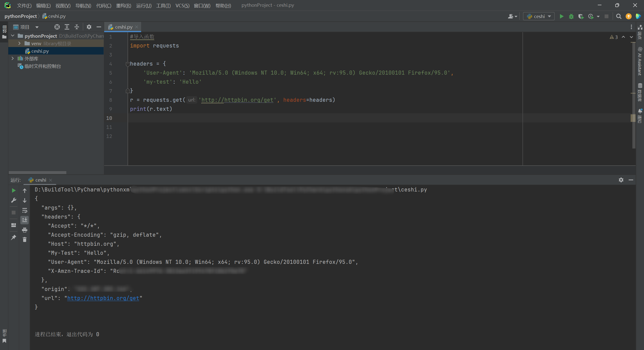644x350 pixels.
Task: Print the run console output
Action: [25, 230]
